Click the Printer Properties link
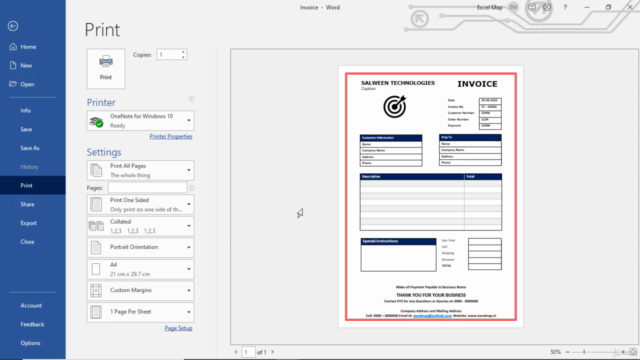 pos(171,136)
